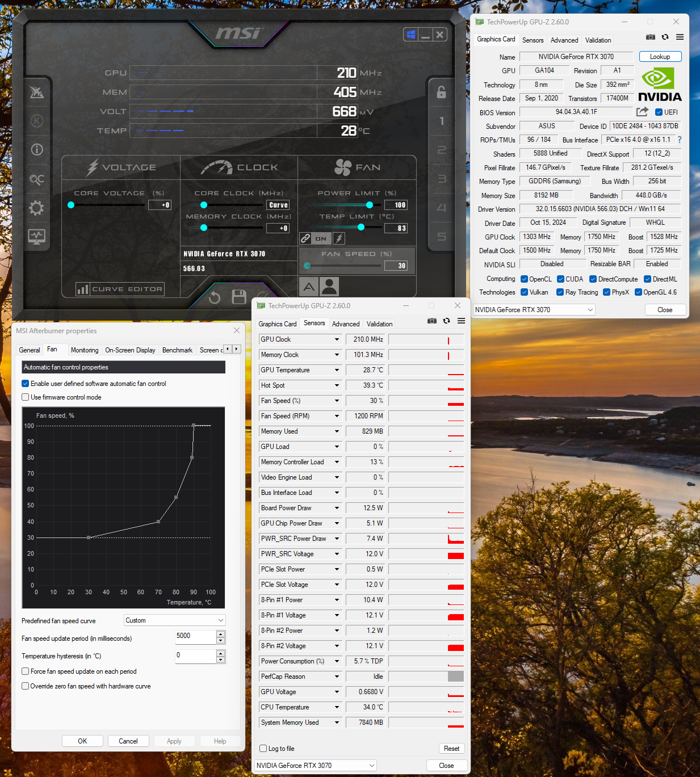The height and width of the screenshot is (777, 700).
Task: Click Cancel in Afterburner properties
Action: tap(128, 741)
